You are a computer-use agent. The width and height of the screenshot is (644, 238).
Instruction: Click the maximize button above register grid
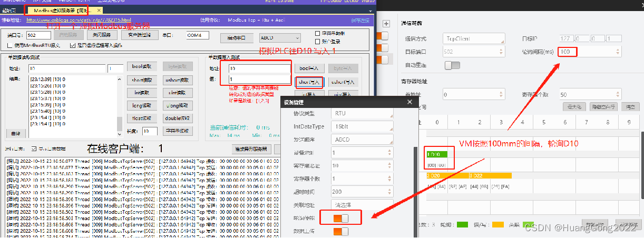pos(574,106)
